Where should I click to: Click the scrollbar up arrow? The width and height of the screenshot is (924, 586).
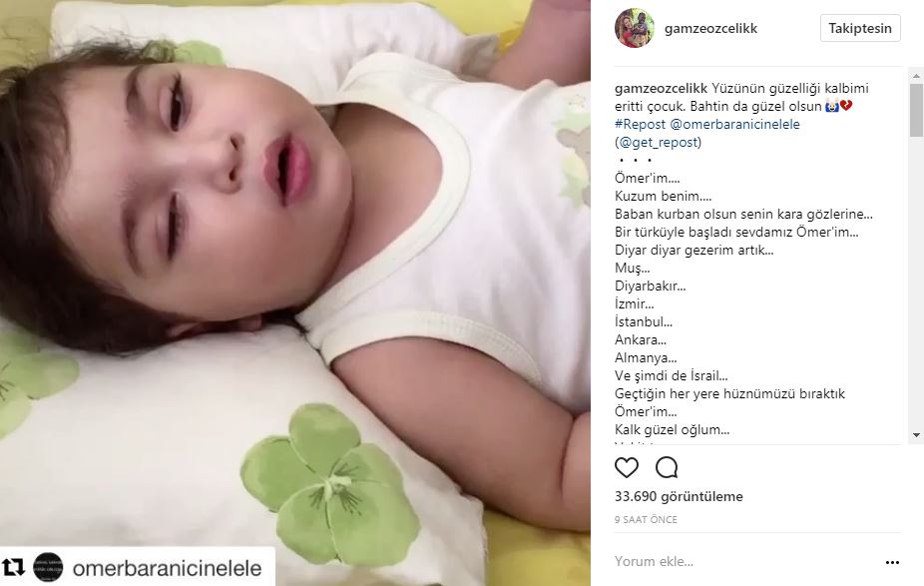point(916,76)
